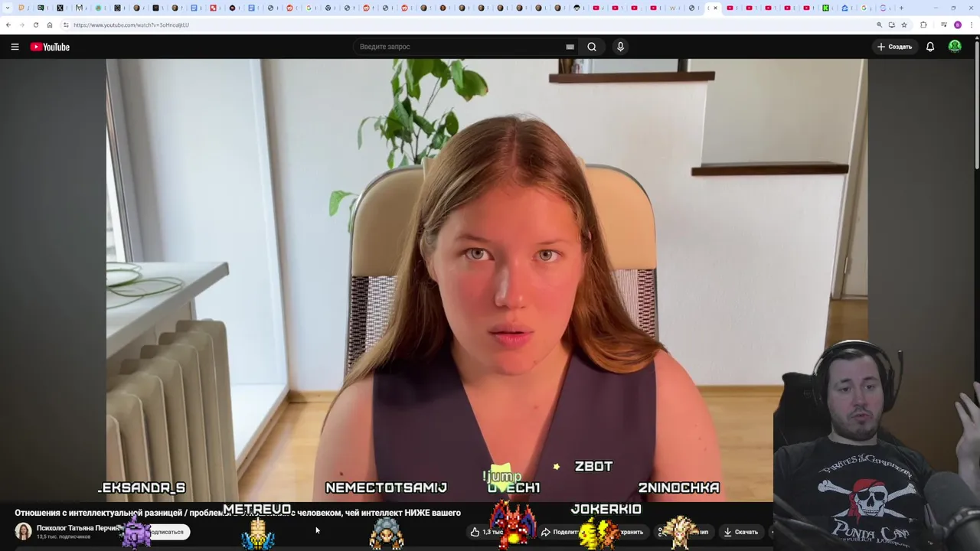The width and height of the screenshot is (980, 551).
Task: Go forward with the browser forward arrow
Action: click(21, 24)
